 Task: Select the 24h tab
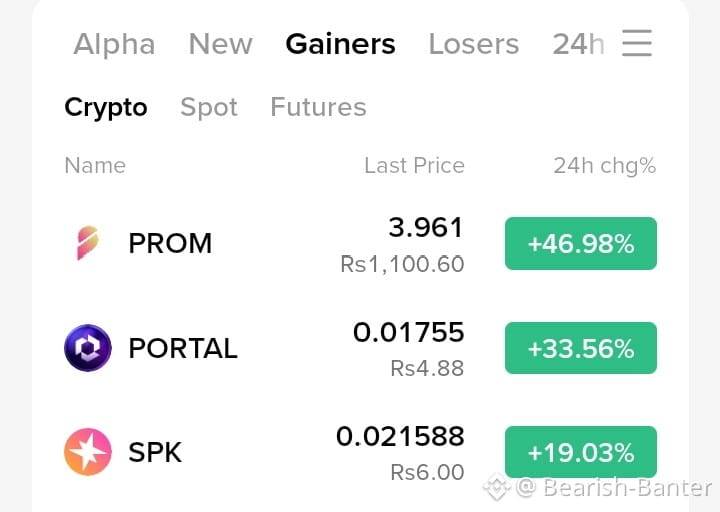click(578, 44)
